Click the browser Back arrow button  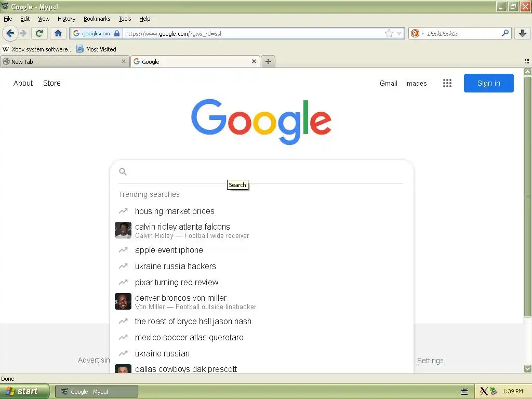[10, 33]
